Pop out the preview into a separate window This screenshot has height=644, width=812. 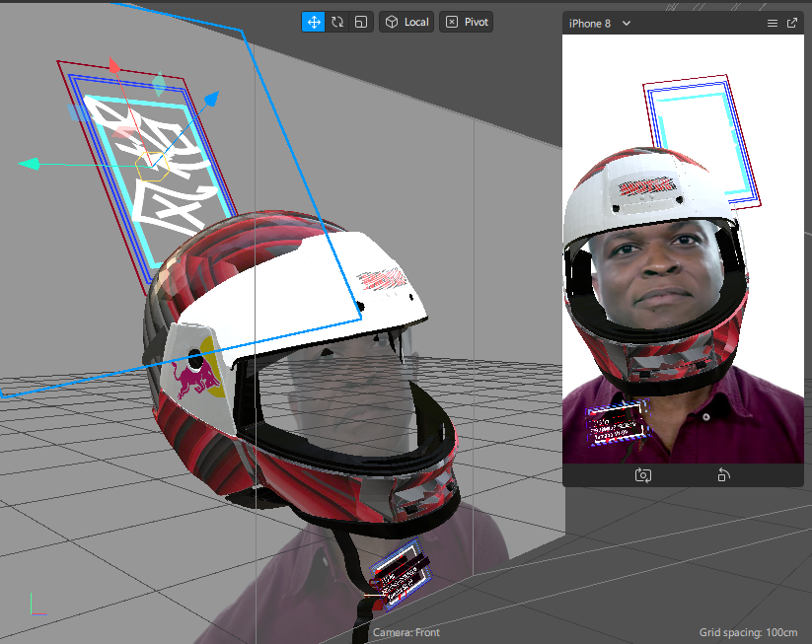792,22
